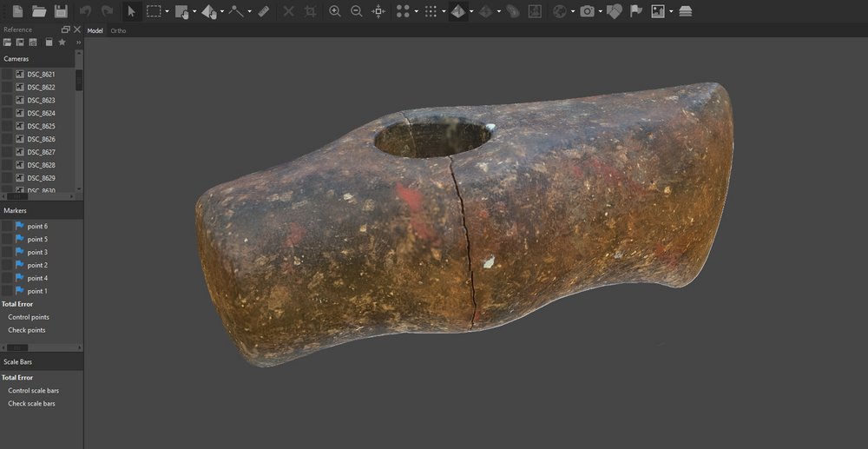
Task: Select the Model view tab
Action: pyautogui.click(x=95, y=30)
